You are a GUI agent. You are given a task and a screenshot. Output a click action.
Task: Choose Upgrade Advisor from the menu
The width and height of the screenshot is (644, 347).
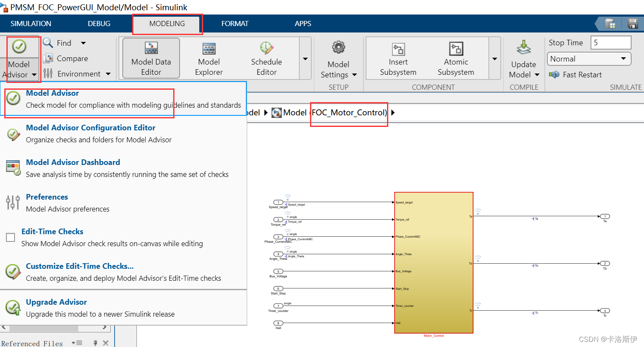[x=56, y=302]
